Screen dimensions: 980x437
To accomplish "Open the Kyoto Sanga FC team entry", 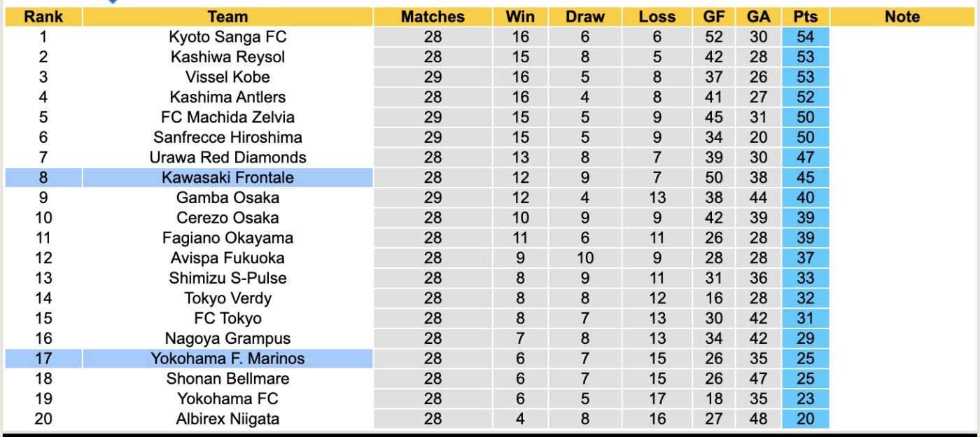I will 227,37.
